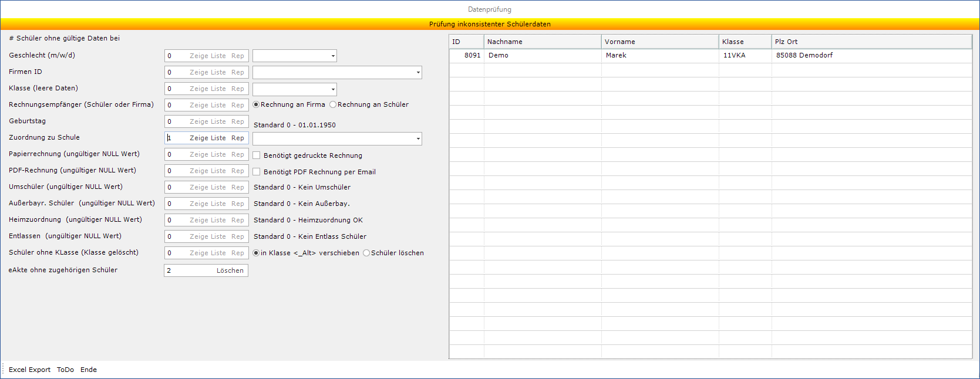
Task: Select 'Rechnung an Schüler' radio option
Action: (x=333, y=104)
